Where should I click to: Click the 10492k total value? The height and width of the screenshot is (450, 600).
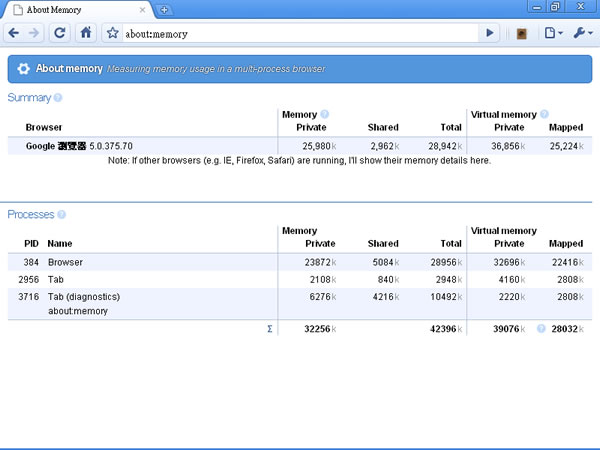446,297
